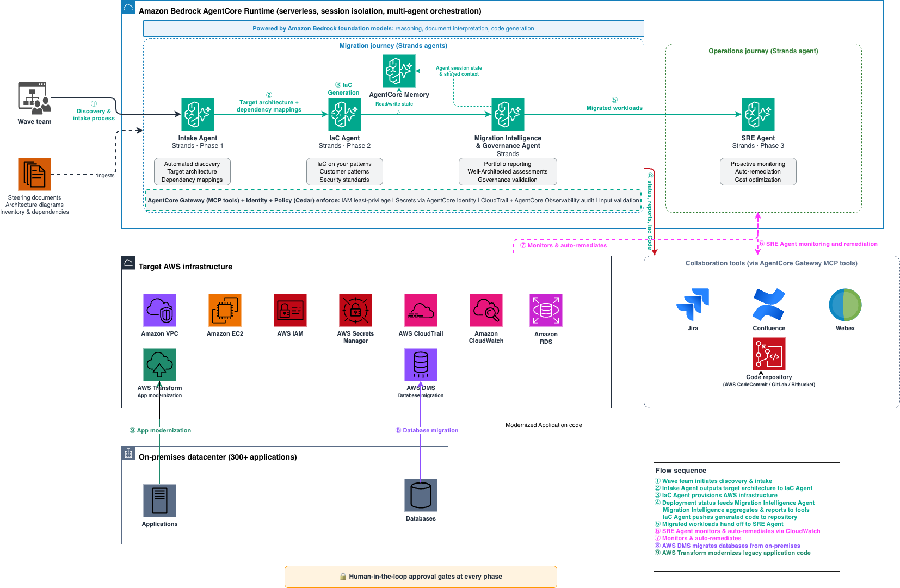
Task: Select Migration Intelligence & Governance Agent icon
Action: [508, 114]
